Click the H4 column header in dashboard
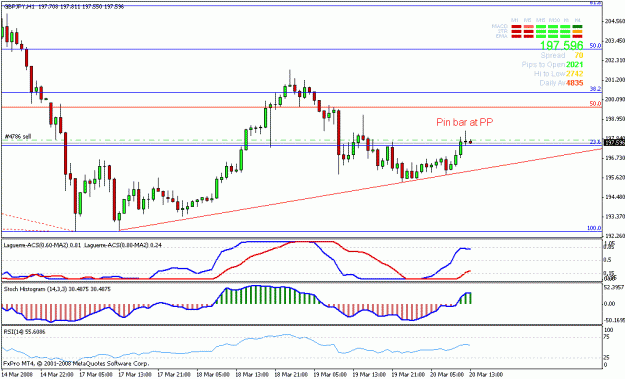 click(578, 20)
